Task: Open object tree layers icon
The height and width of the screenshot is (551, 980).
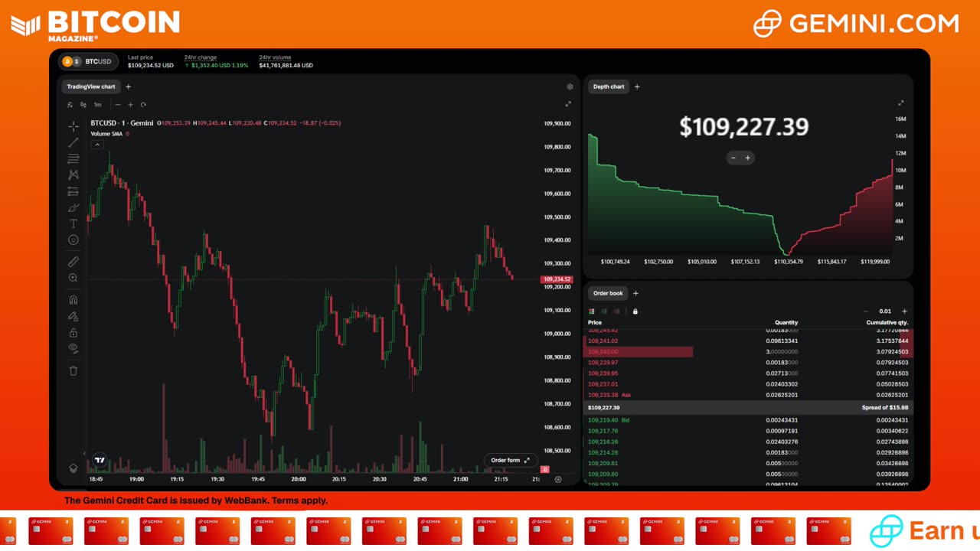Action: 73,468
